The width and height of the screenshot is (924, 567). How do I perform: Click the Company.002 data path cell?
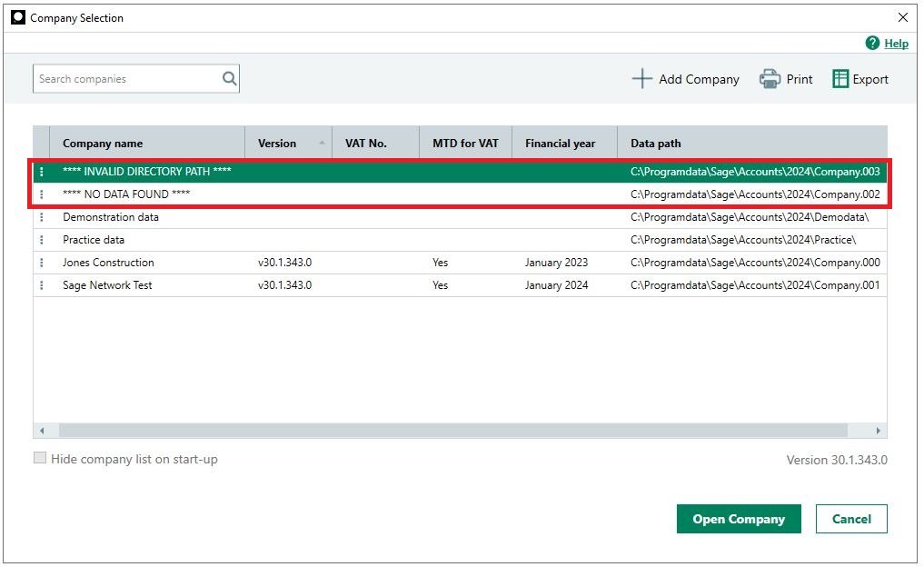click(755, 194)
